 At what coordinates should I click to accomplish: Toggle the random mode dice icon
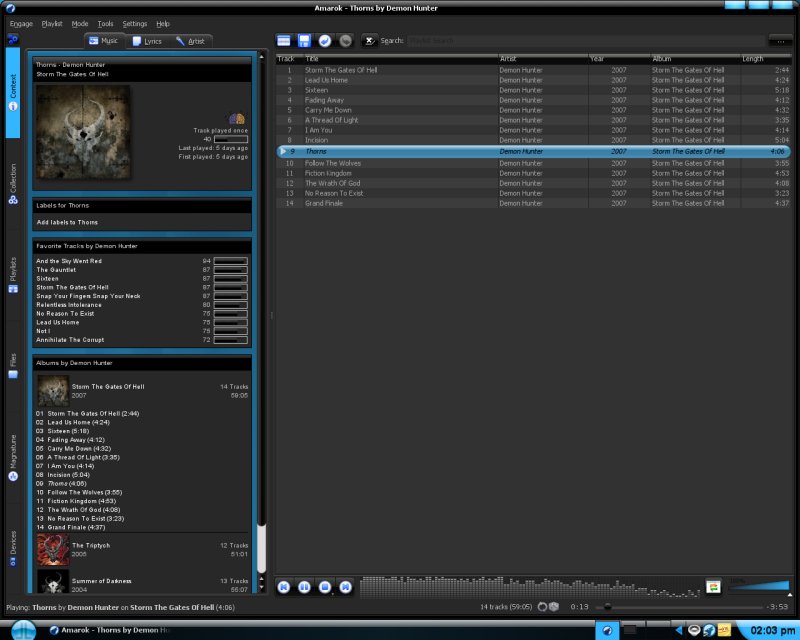[x=554, y=607]
